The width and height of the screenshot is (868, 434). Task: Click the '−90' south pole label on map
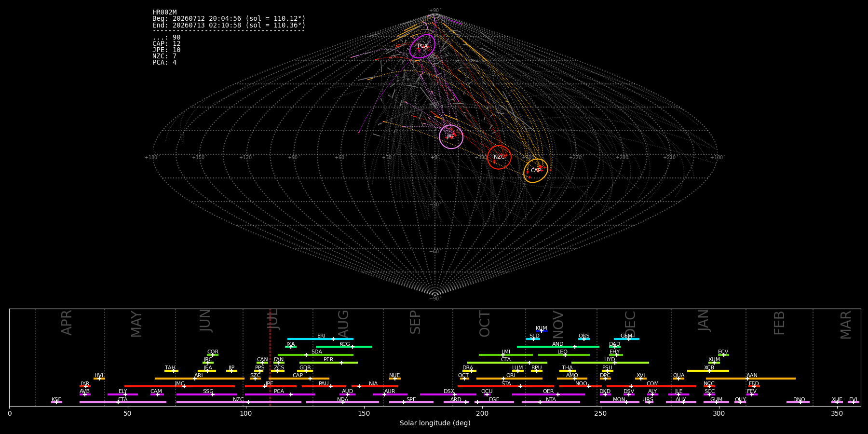pos(435,299)
